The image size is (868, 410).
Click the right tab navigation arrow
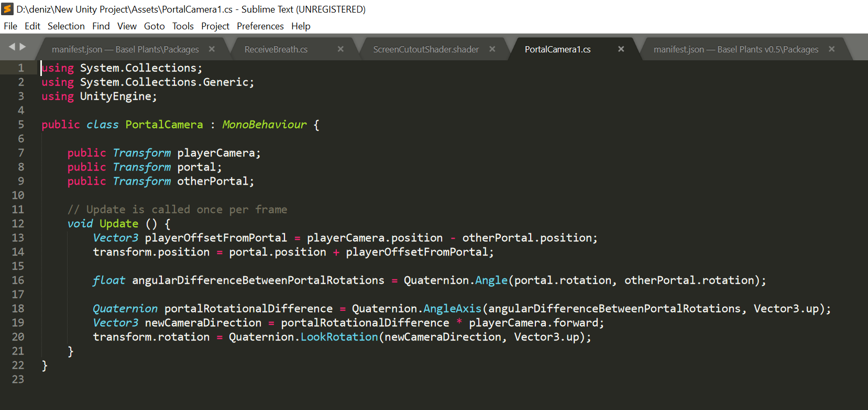[x=23, y=47]
